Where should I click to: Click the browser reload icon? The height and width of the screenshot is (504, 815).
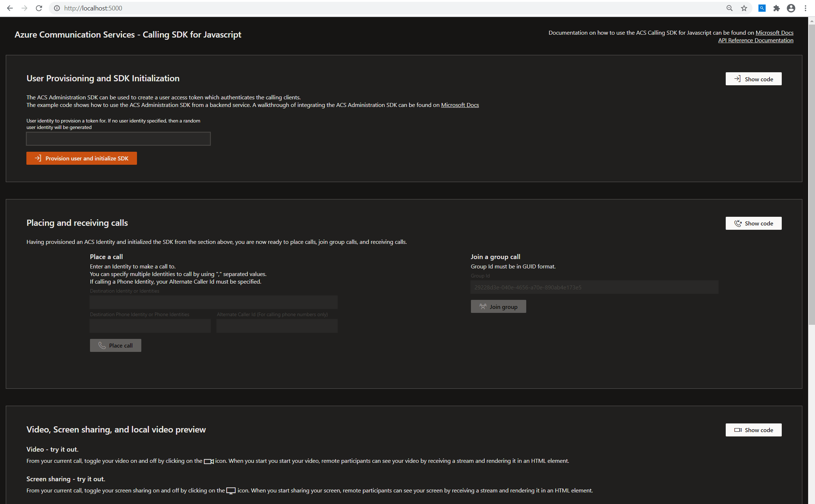point(39,8)
